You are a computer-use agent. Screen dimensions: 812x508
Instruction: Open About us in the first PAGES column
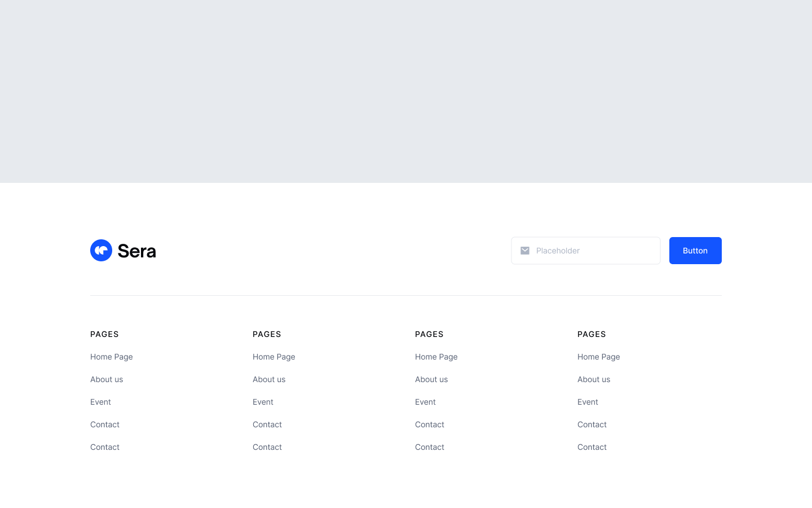point(107,379)
